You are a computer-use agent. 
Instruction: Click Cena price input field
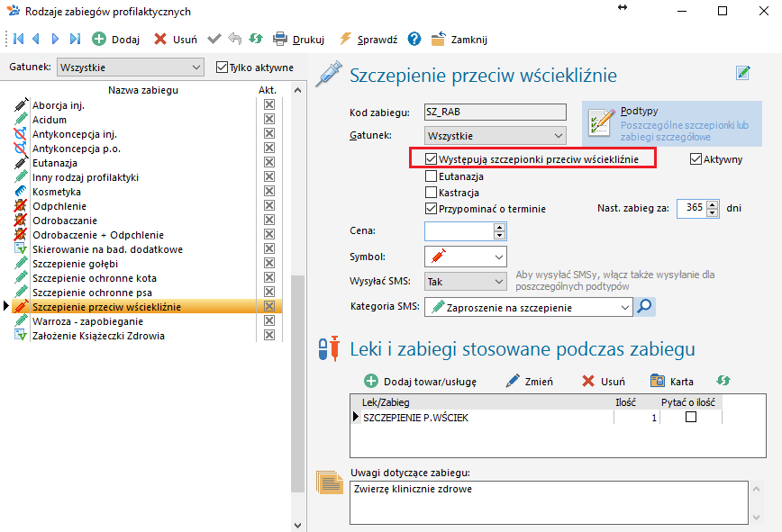point(459,231)
